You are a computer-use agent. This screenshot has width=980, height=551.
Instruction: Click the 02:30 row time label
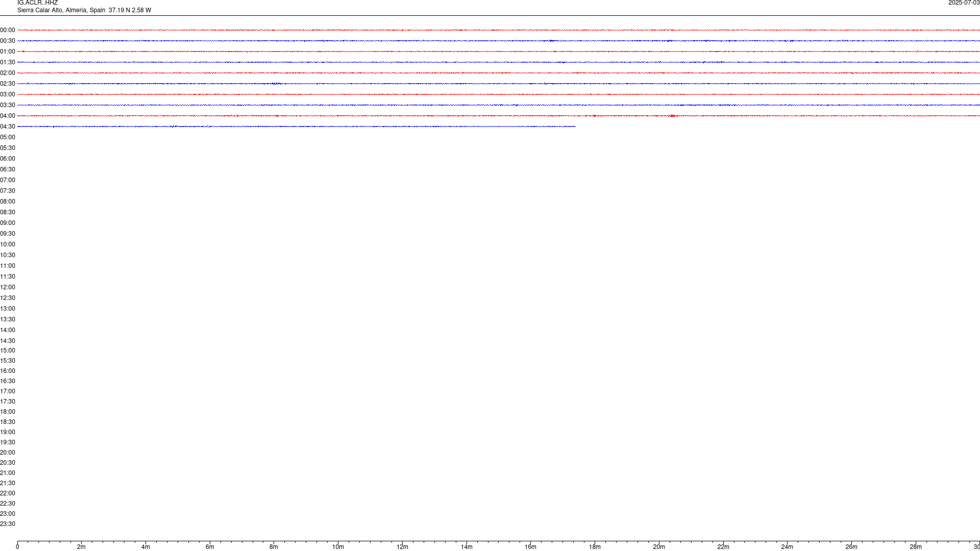pyautogui.click(x=8, y=84)
